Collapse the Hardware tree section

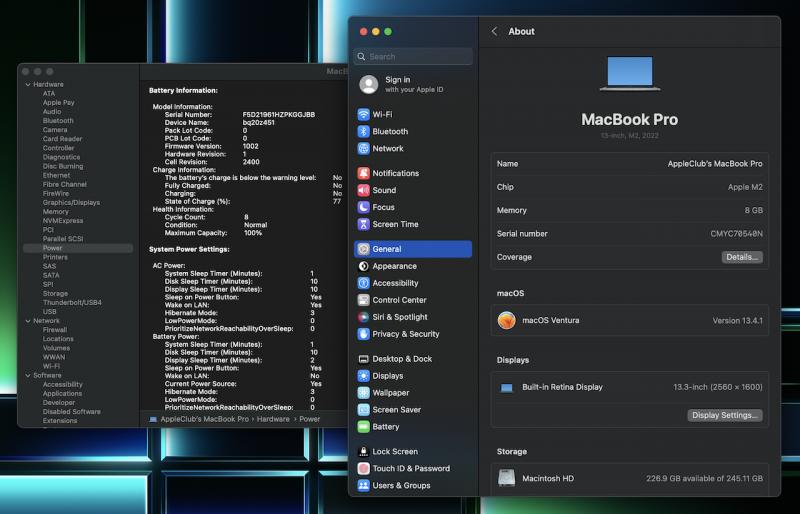point(28,85)
